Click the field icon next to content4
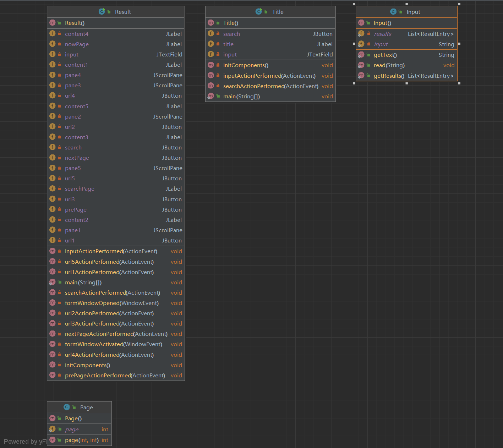 [x=53, y=34]
